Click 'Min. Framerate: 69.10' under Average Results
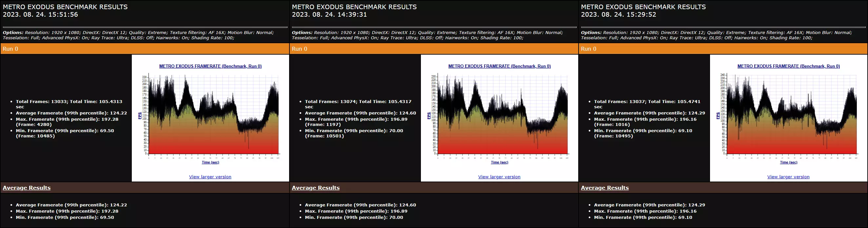 click(x=643, y=217)
